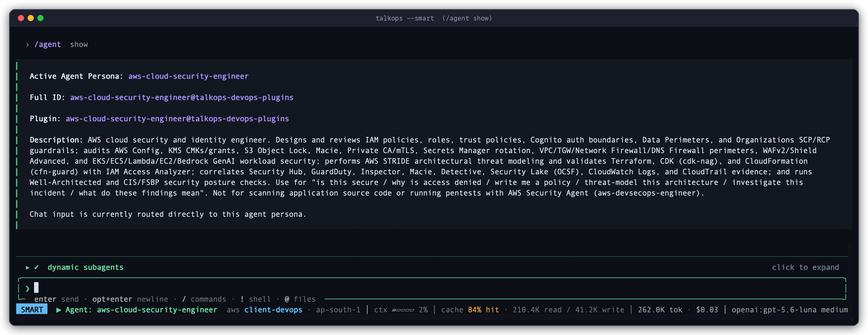Click the client-devops AWS profile
The width and height of the screenshot is (868, 335).
point(273,310)
